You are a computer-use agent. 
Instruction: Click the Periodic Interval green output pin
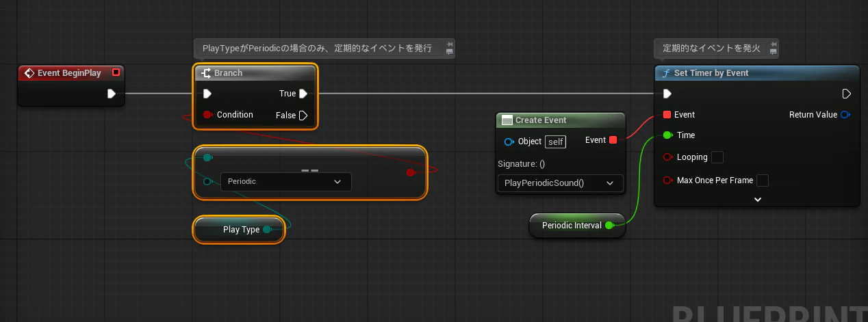click(609, 225)
